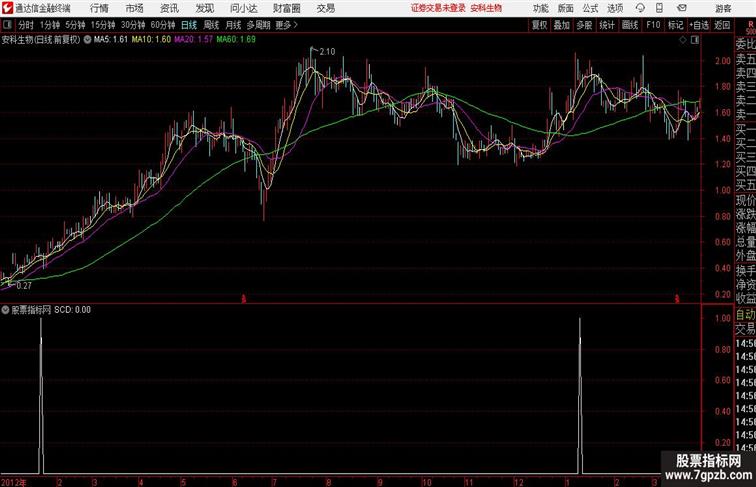The image size is (756, 487).
Task: Open the 功能 menu
Action: (x=540, y=8)
